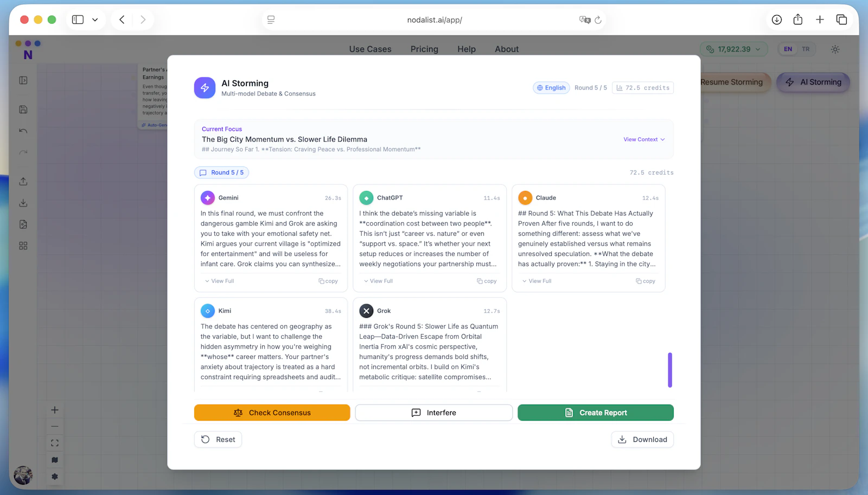This screenshot has width=868, height=495.
Task: Click the scrollbar thumb in the dialog
Action: [670, 370]
